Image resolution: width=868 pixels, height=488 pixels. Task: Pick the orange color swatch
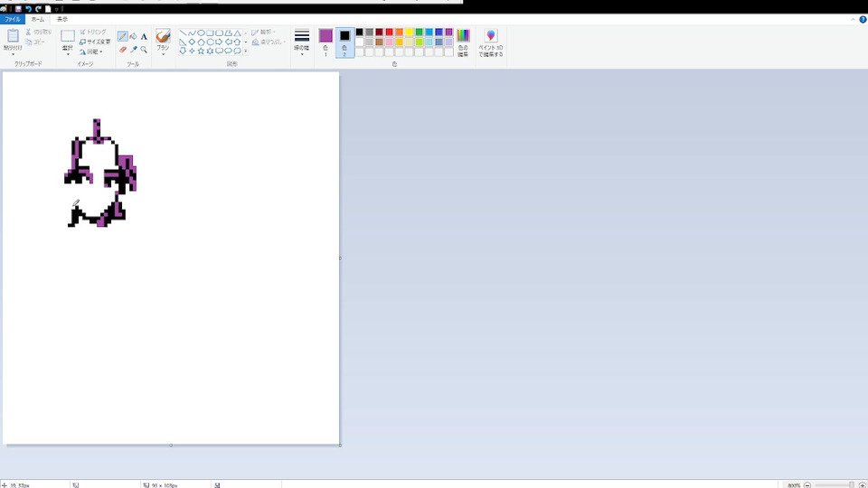point(399,33)
